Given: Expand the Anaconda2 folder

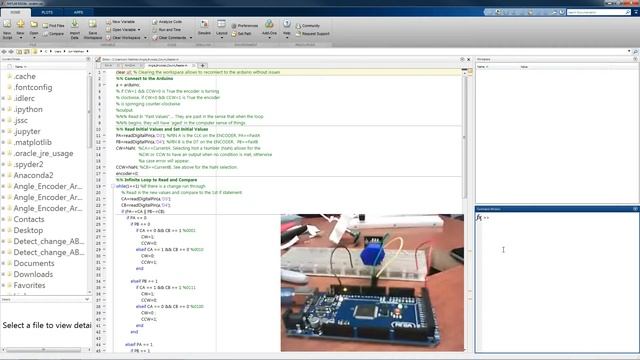Looking at the screenshot, I should pyautogui.click(x=3, y=176).
